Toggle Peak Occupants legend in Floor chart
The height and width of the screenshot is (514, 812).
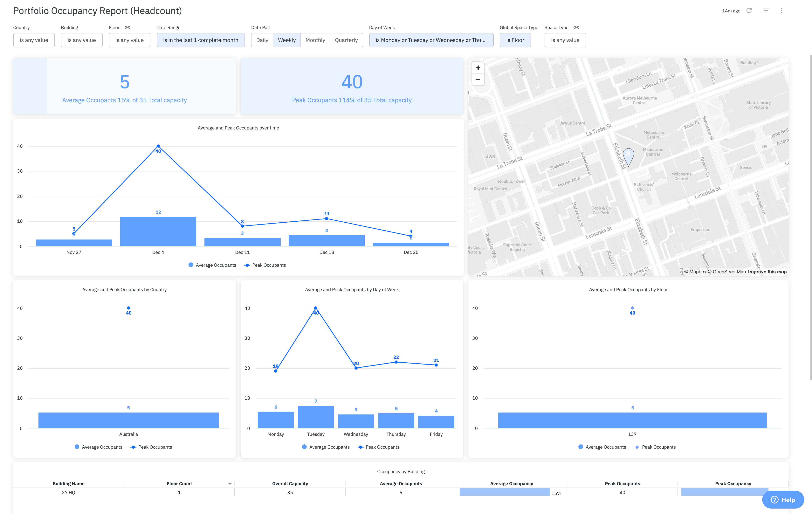[x=655, y=447]
